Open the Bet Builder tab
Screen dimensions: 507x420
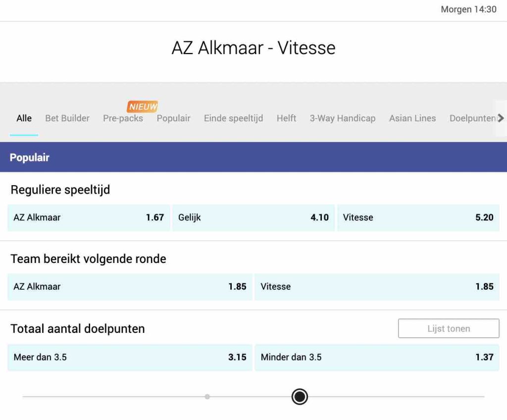click(67, 118)
